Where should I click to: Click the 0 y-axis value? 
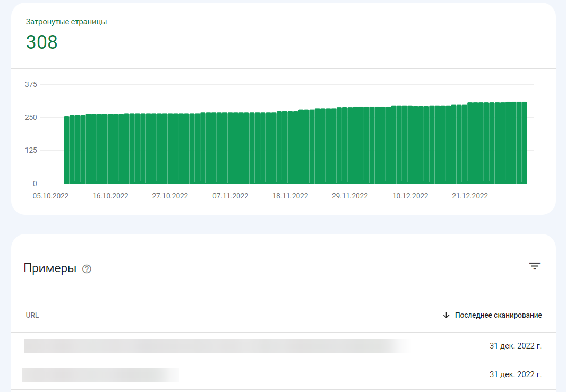[x=35, y=184]
